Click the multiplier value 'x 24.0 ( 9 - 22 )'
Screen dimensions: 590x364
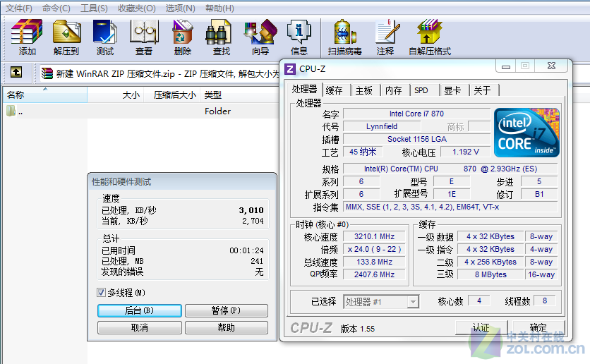(x=374, y=249)
